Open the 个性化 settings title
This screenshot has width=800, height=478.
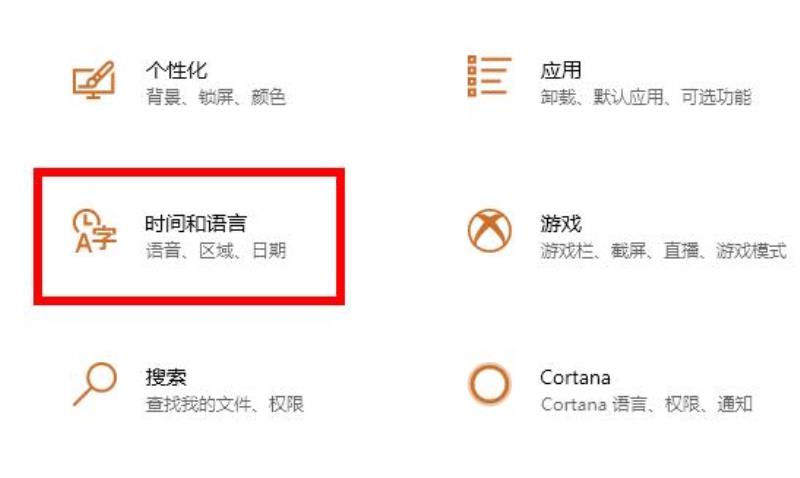click(x=177, y=70)
